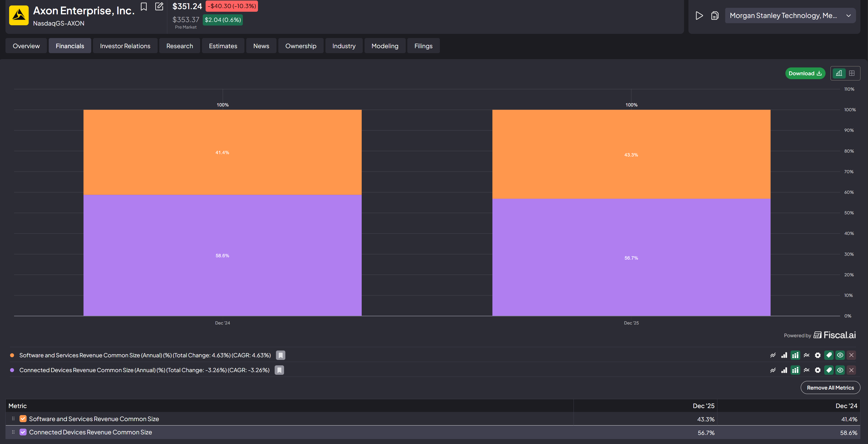This screenshot has height=444, width=868.
Task: Bookmark Axon Enterprise with the bookmark icon
Action: [144, 7]
